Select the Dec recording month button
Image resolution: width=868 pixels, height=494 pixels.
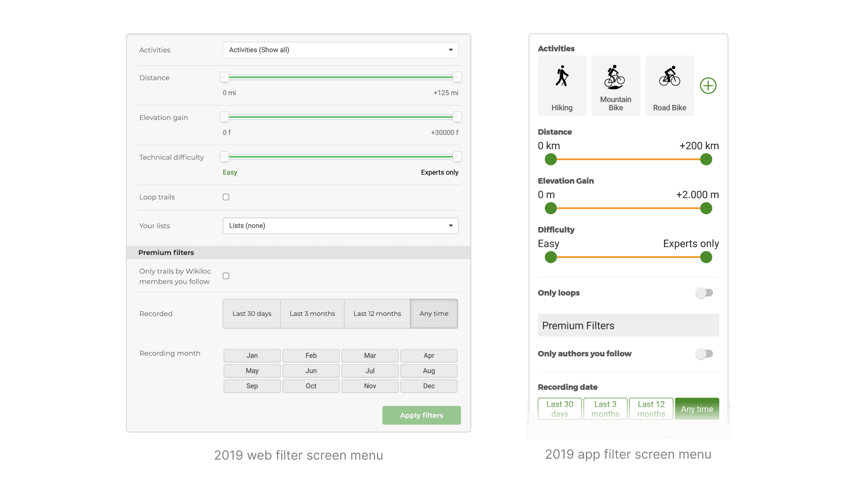[429, 386]
